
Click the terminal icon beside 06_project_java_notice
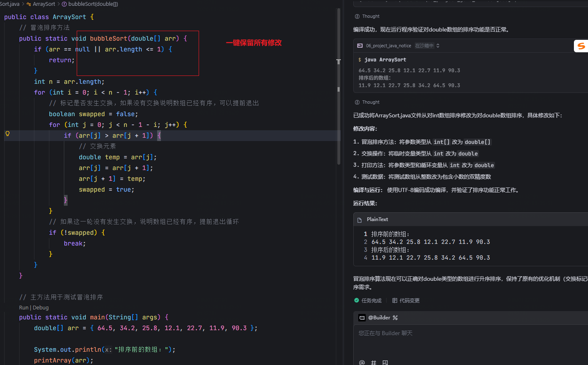[x=360, y=46]
